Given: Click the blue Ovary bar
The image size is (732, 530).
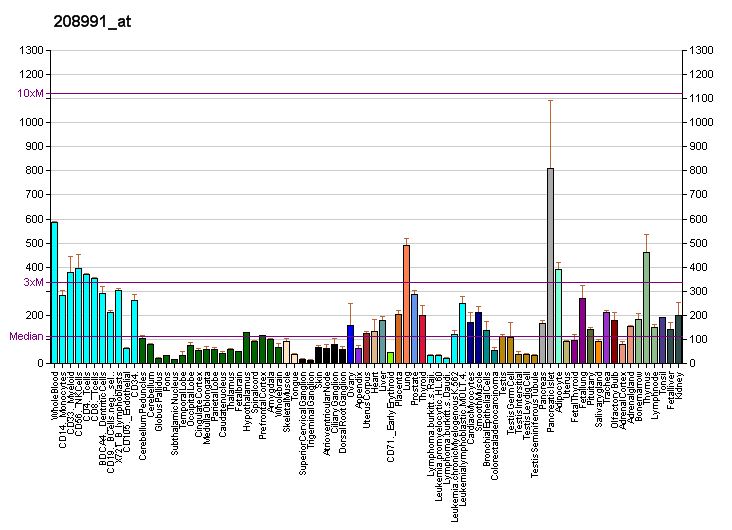Looking at the screenshot, I should [350, 343].
